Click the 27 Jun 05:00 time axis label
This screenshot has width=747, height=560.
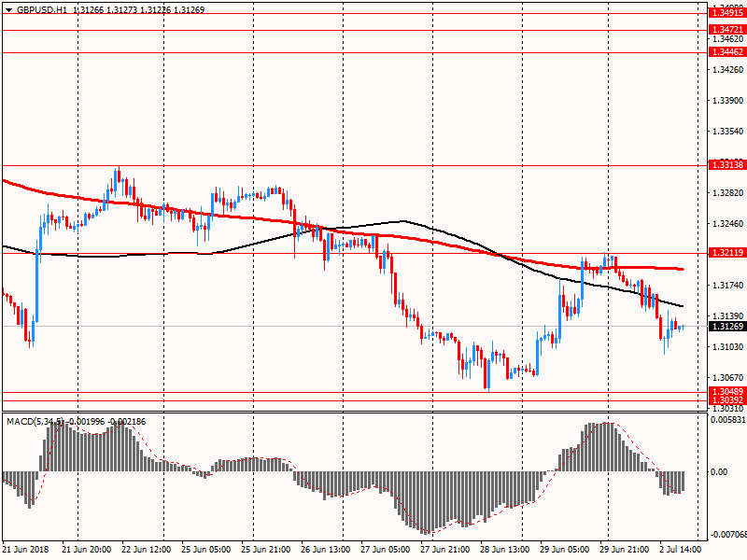pyautogui.click(x=386, y=549)
